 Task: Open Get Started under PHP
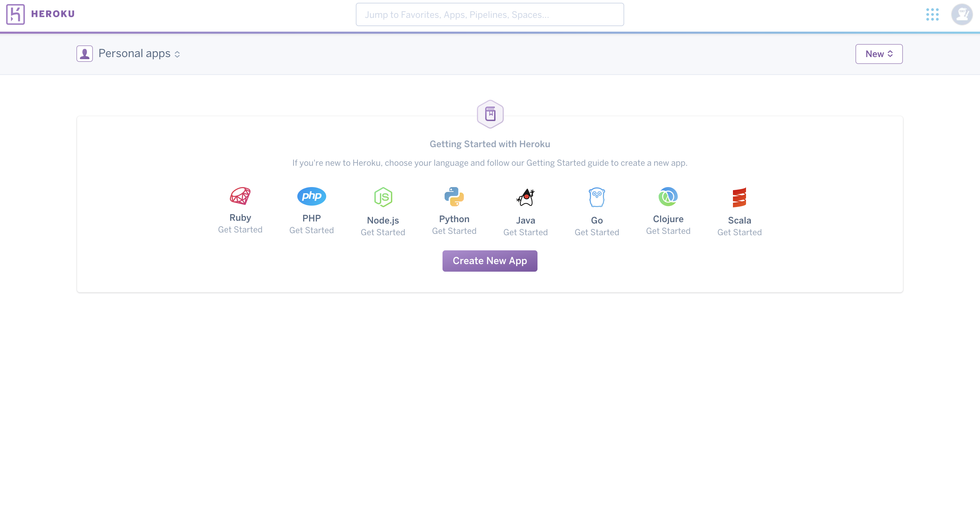pos(311,230)
